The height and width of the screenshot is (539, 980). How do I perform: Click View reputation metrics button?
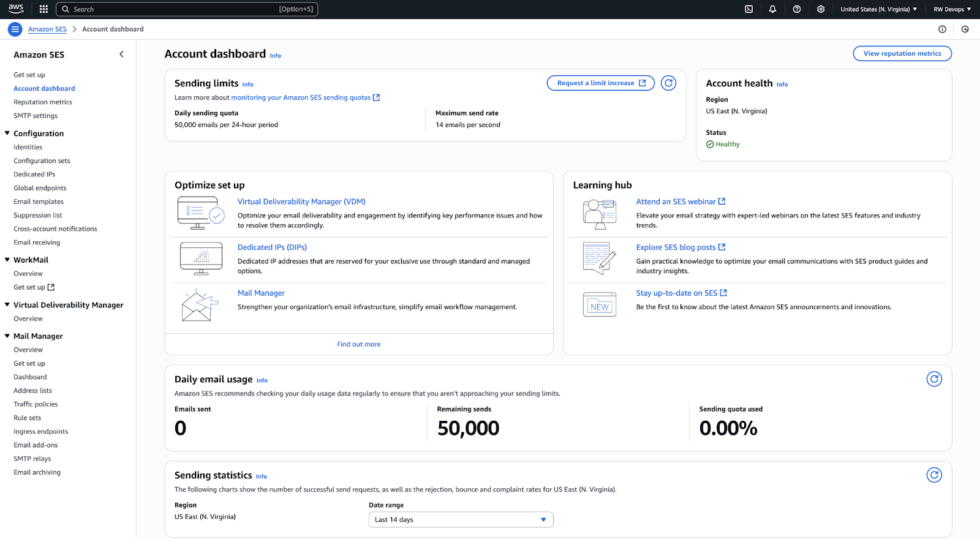coord(902,54)
